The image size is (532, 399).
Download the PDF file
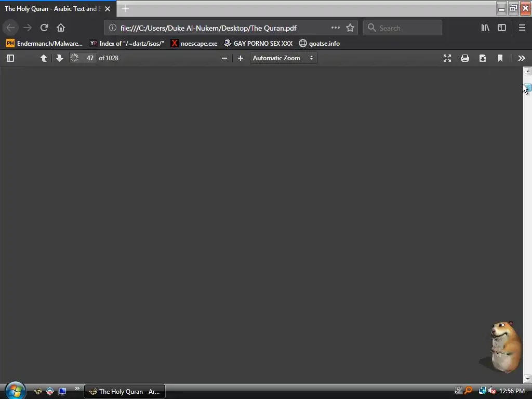click(x=483, y=58)
